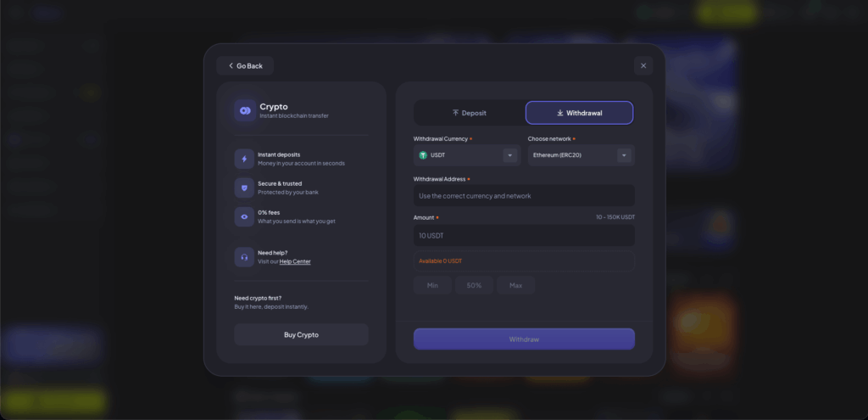Click the Secure & trusted shield icon

(244, 188)
